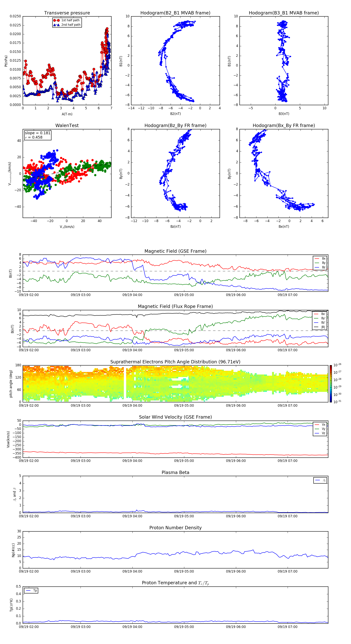The width and height of the screenshot is (351, 644).
Task: Click 'Pt(nPa)' y-axis label
Action: [x=6, y=61]
